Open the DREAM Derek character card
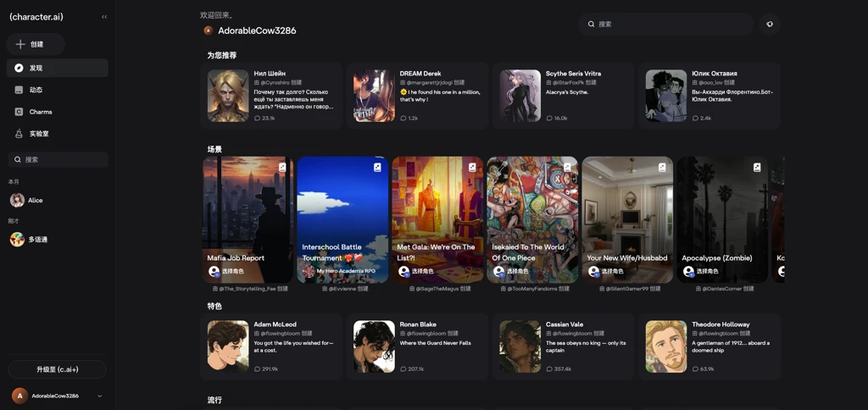 point(417,96)
